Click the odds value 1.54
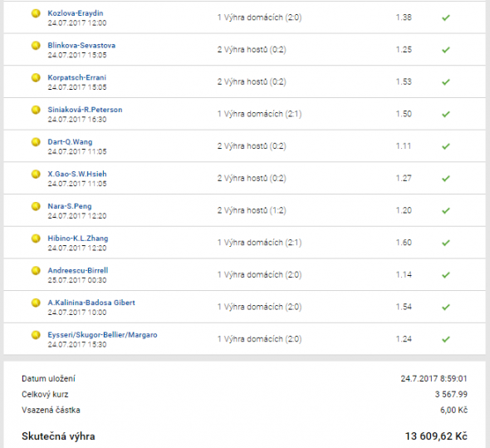 [x=404, y=307]
